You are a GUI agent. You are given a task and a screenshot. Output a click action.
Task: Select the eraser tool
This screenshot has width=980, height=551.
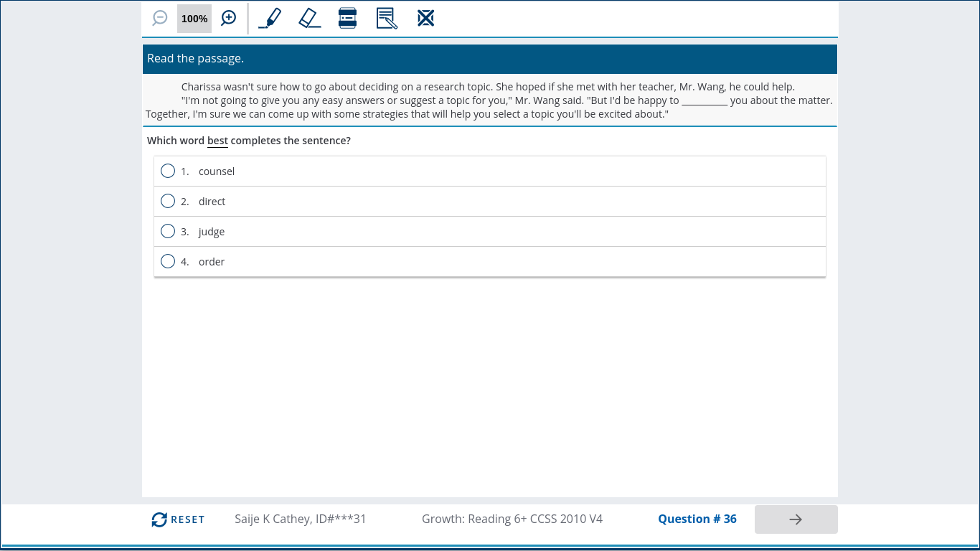click(310, 18)
